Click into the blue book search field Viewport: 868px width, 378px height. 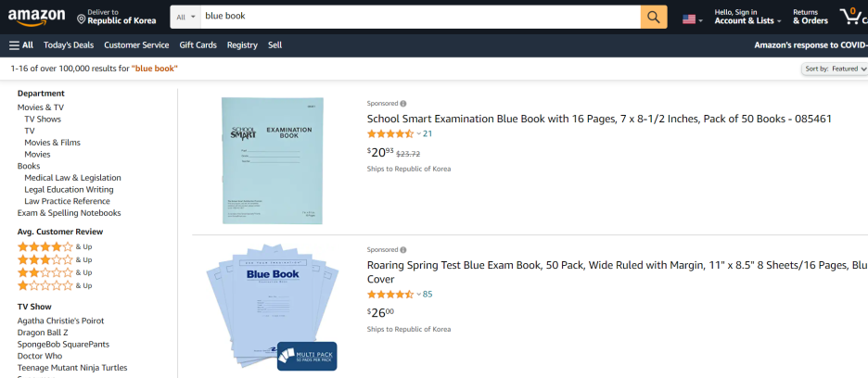(x=421, y=18)
